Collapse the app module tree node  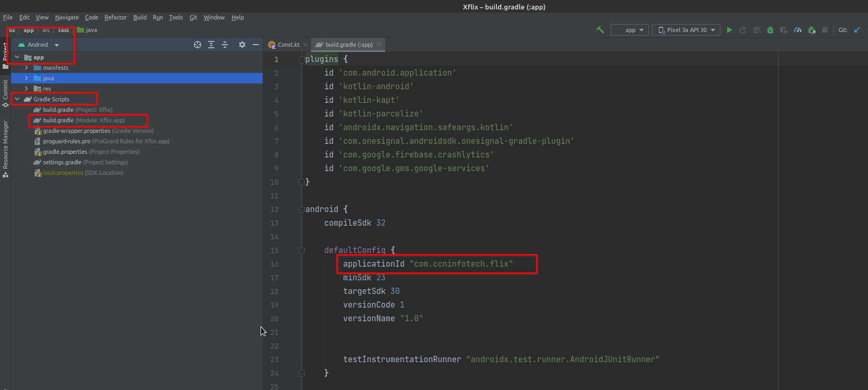[x=17, y=57]
